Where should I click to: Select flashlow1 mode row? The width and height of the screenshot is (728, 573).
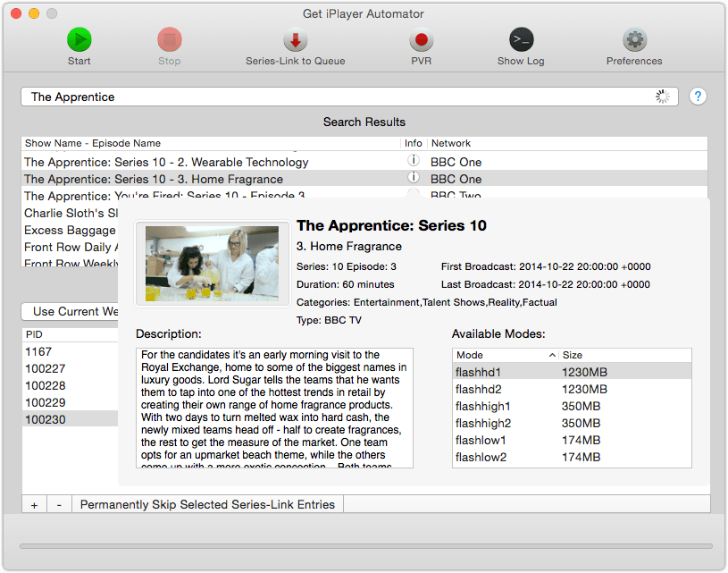click(x=572, y=440)
